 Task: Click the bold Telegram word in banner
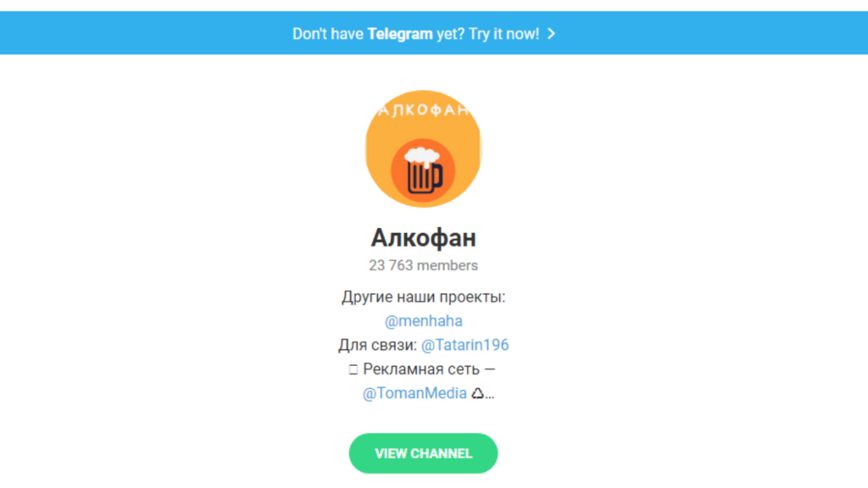[x=400, y=34]
